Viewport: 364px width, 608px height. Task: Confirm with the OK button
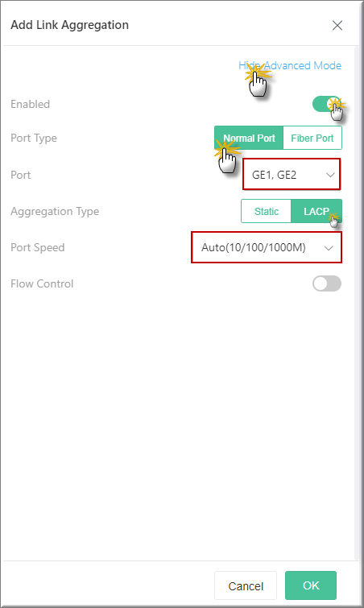(311, 585)
